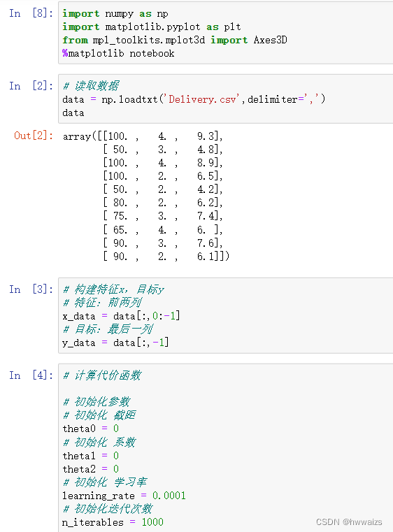Click the array row starting with 65.
393x532 pixels.
coord(163,230)
